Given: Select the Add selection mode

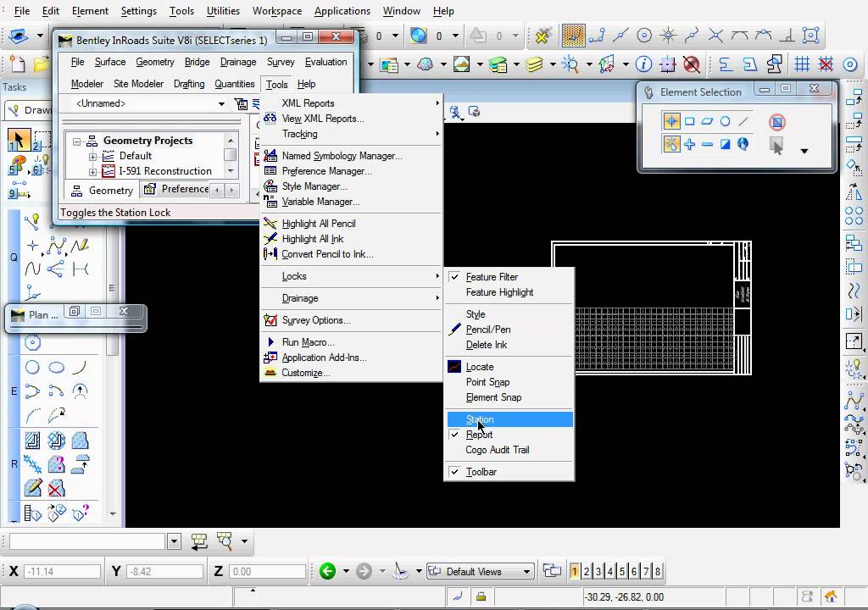Looking at the screenshot, I should [x=689, y=145].
